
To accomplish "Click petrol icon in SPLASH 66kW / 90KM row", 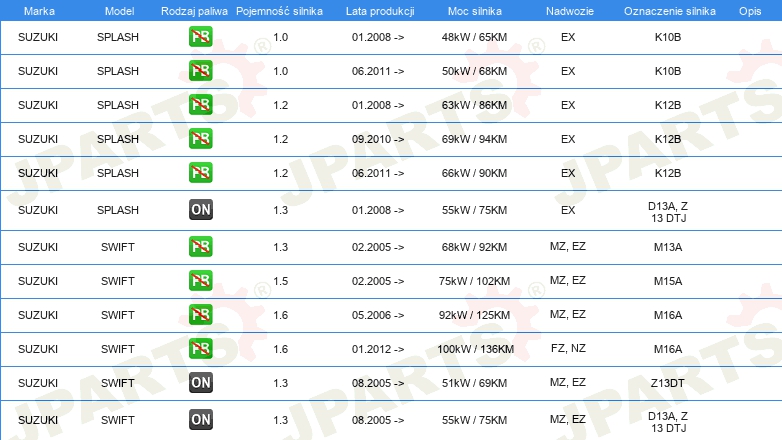I will (200, 173).
